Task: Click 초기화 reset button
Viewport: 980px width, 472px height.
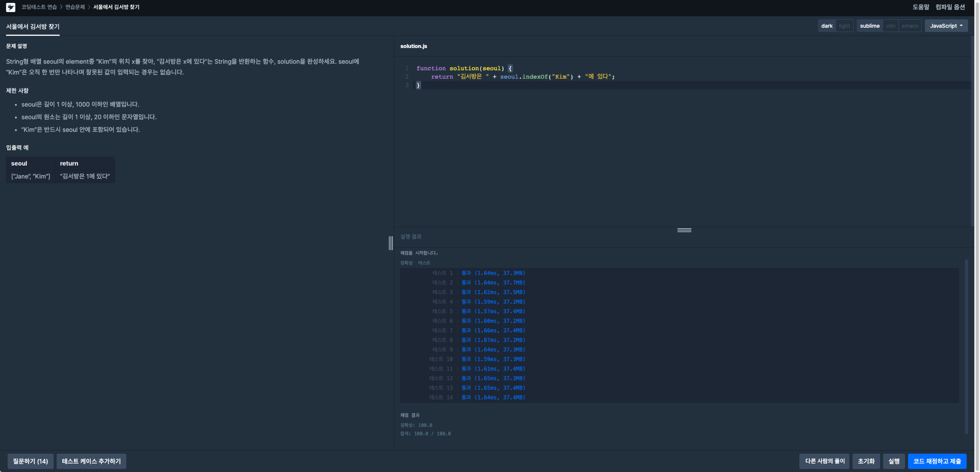Action: point(866,461)
